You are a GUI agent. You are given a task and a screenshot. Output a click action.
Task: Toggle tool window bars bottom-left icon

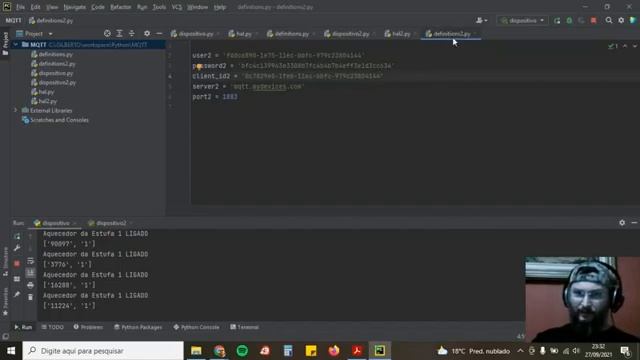(x=5, y=337)
